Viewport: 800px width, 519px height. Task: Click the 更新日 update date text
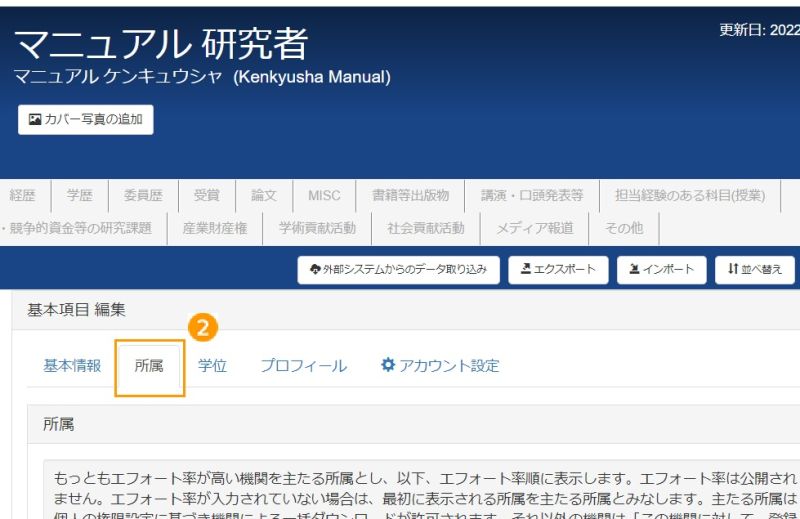(x=759, y=30)
